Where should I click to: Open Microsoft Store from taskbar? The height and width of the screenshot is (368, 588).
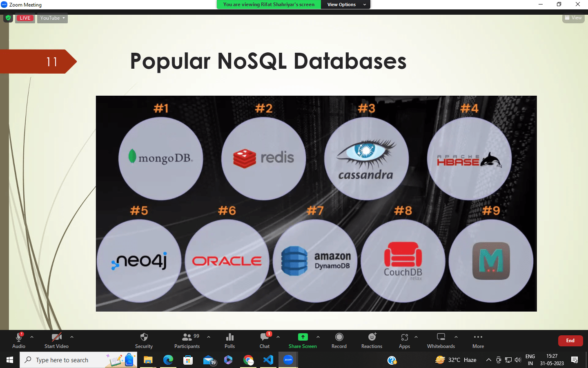pyautogui.click(x=188, y=360)
